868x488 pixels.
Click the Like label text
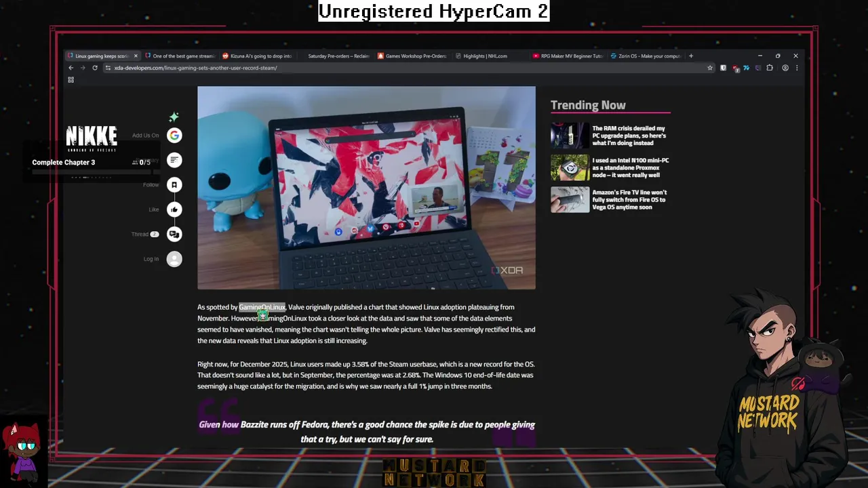[154, 209]
